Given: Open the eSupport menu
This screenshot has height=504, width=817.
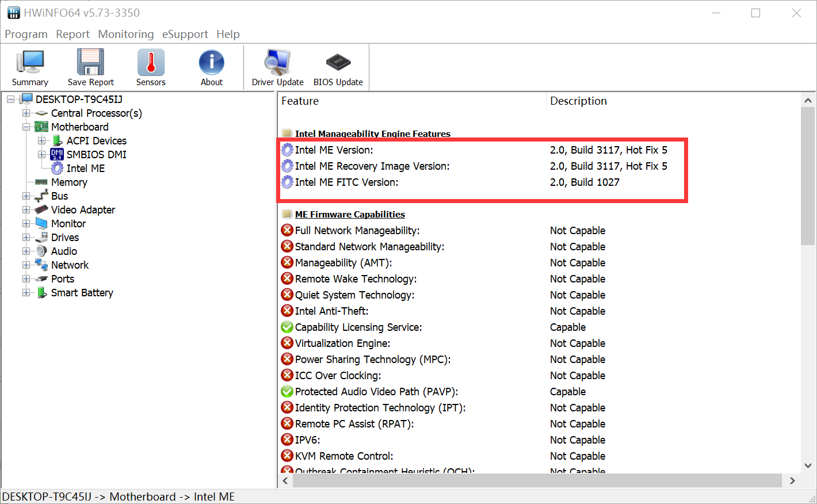Looking at the screenshot, I should pos(185,35).
